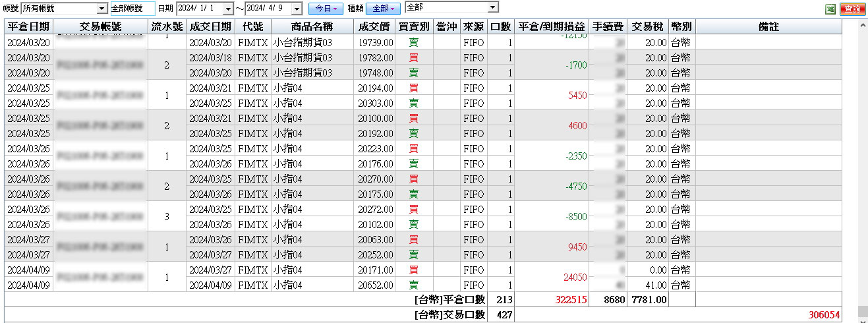The image size is (868, 323).
Task: Select the deal price 20303.00 cell
Action: [376, 103]
